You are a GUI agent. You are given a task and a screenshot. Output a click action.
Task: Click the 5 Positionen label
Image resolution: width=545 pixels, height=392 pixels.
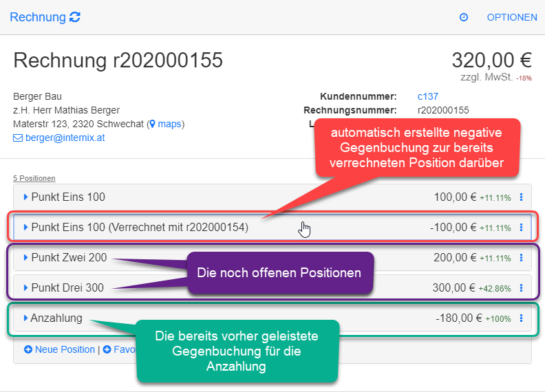pos(34,178)
